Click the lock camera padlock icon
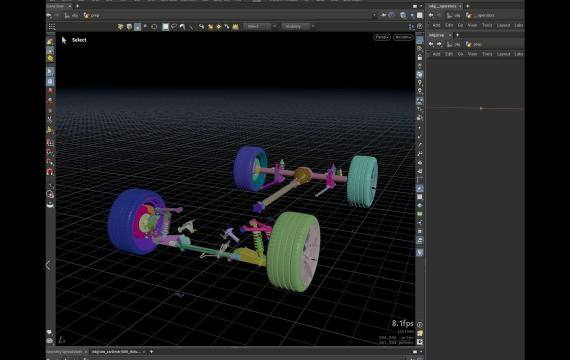This screenshot has height=360, width=570. [x=420, y=57]
